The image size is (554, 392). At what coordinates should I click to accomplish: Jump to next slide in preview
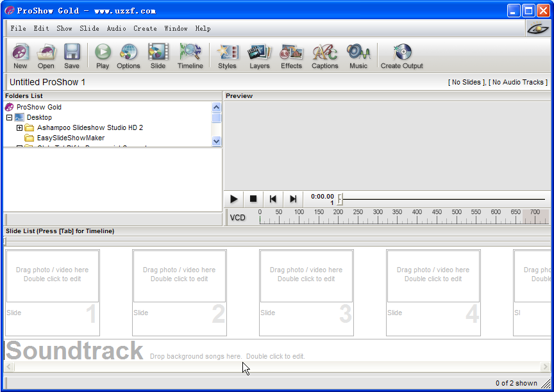(293, 199)
